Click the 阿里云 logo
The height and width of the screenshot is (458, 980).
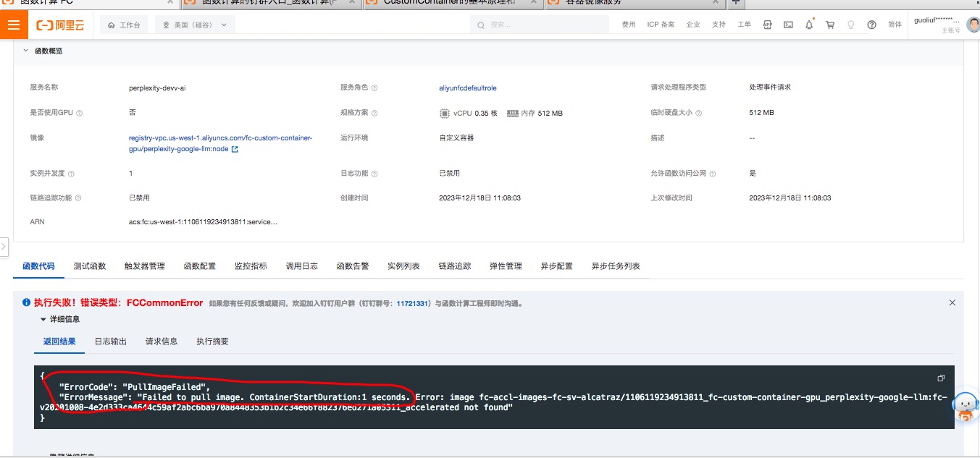coord(60,25)
